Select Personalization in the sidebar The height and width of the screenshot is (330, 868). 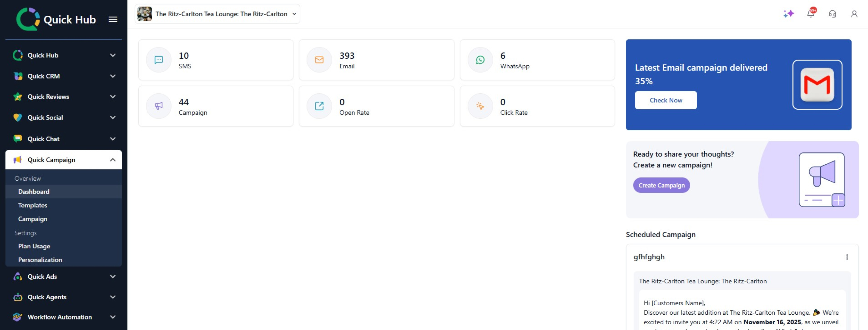(x=40, y=260)
